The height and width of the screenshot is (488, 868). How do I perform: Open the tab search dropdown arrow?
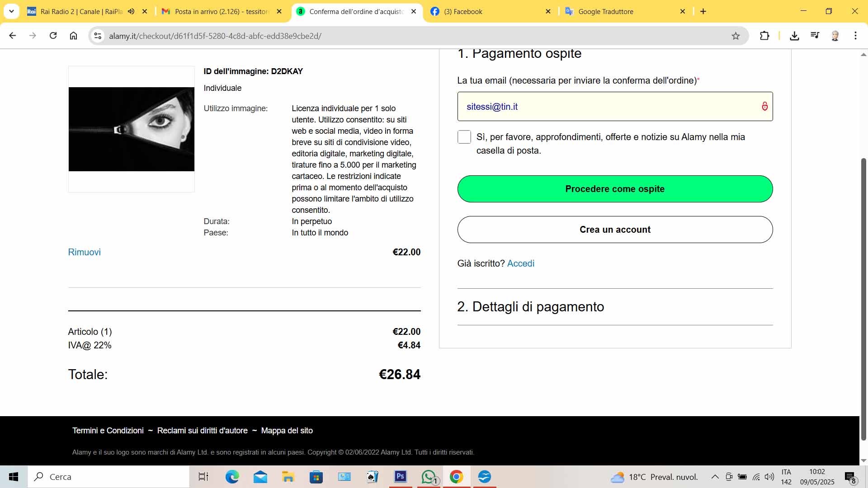(11, 11)
